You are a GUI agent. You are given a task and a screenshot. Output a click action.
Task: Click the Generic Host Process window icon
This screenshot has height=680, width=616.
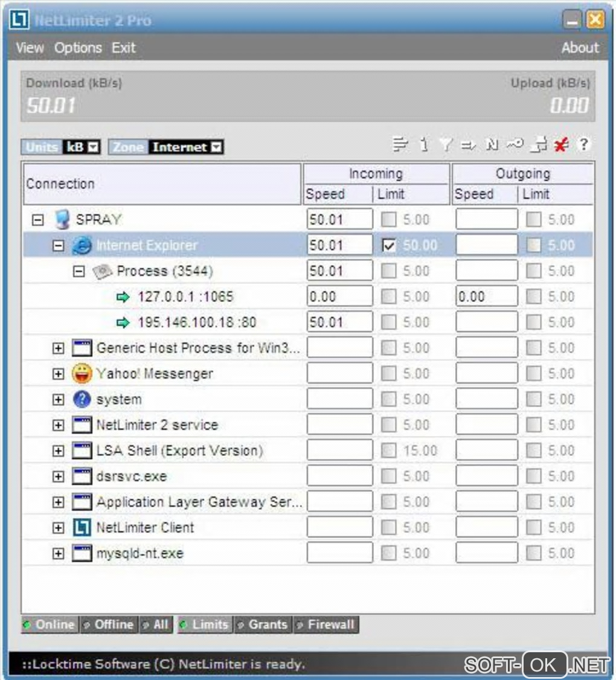82,348
